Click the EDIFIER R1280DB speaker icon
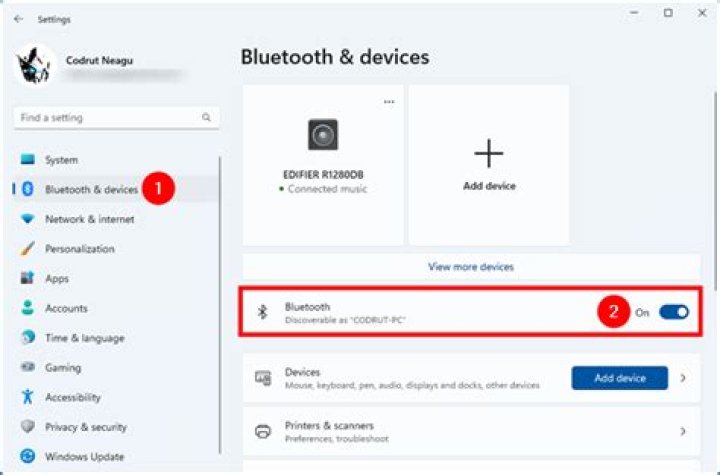Image resolution: width=720 pixels, height=475 pixels. tap(322, 134)
